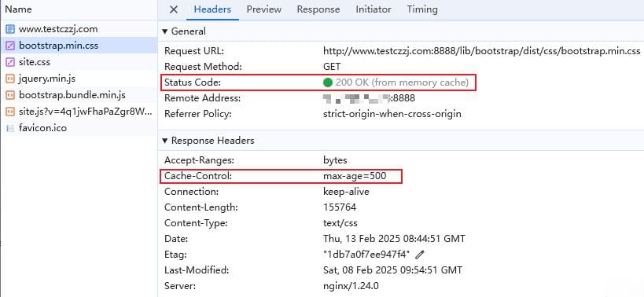644x297 pixels.
Task: Click the image icon beside favicon.ico
Action: [11, 128]
